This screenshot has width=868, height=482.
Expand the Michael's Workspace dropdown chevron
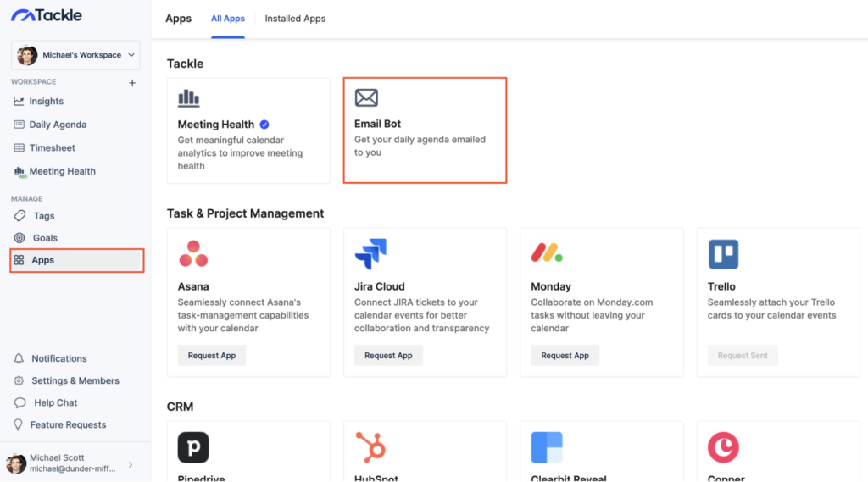coord(131,55)
